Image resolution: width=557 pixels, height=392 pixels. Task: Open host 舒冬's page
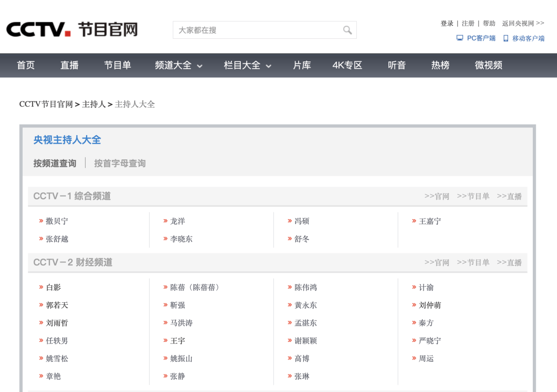pos(302,239)
